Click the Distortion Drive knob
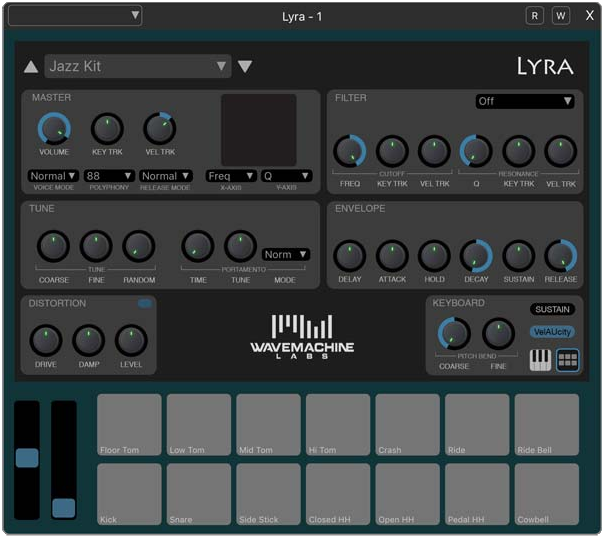This screenshot has height=536, width=605. pos(46,340)
